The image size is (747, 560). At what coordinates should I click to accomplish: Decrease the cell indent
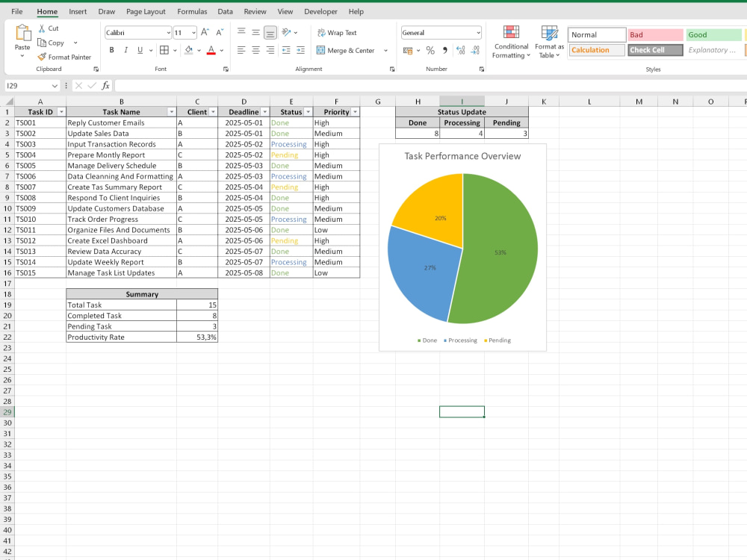coord(286,50)
